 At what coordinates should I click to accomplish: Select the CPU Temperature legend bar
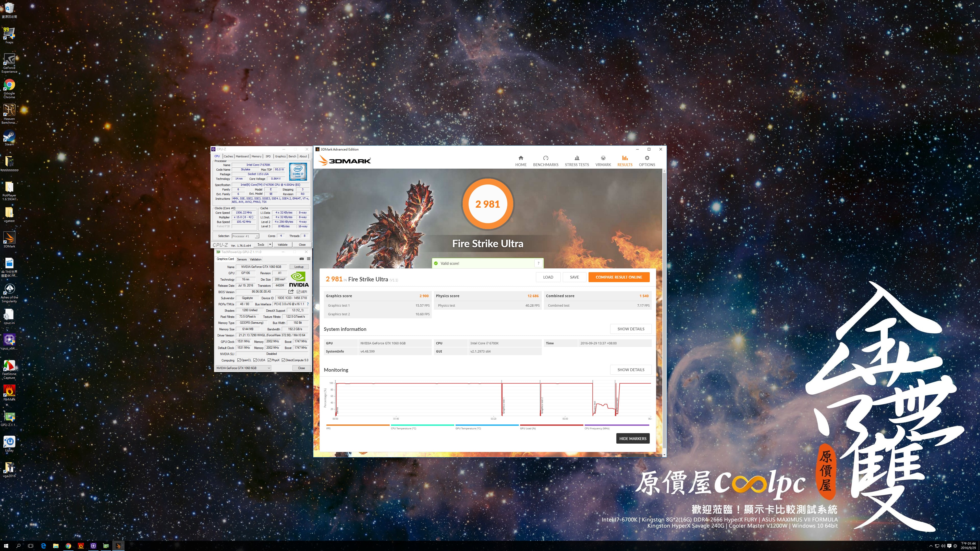(x=422, y=425)
